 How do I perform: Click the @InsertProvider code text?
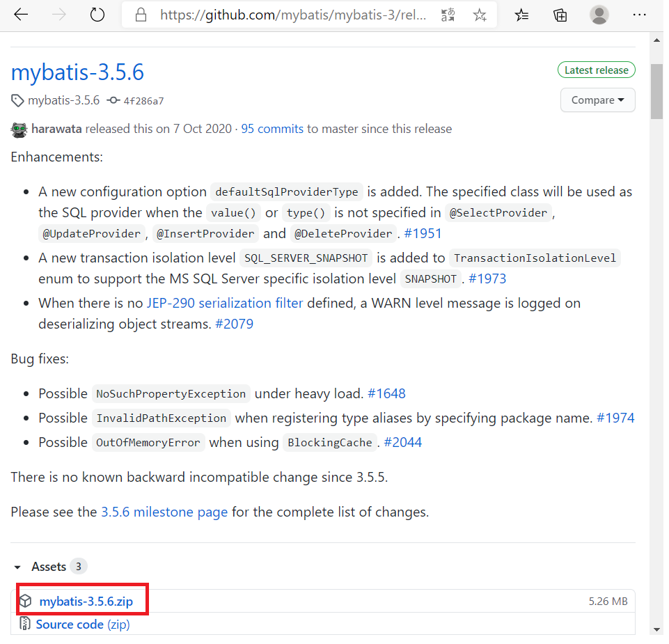point(205,234)
